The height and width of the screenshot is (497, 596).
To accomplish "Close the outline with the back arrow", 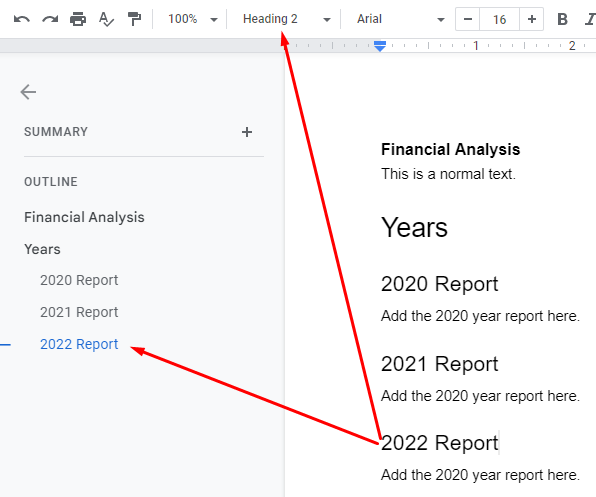I will pos(28,92).
